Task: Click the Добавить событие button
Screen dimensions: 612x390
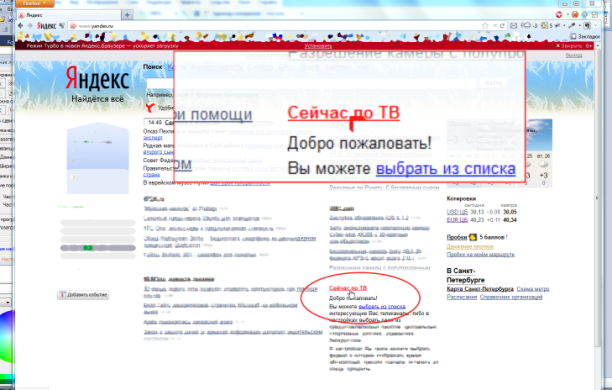Action: pos(83,295)
